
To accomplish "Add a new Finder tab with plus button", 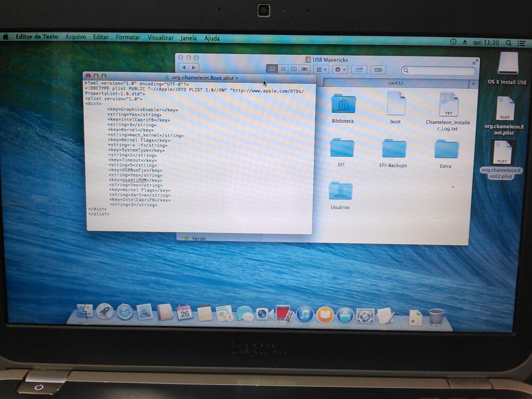I will click(473, 84).
